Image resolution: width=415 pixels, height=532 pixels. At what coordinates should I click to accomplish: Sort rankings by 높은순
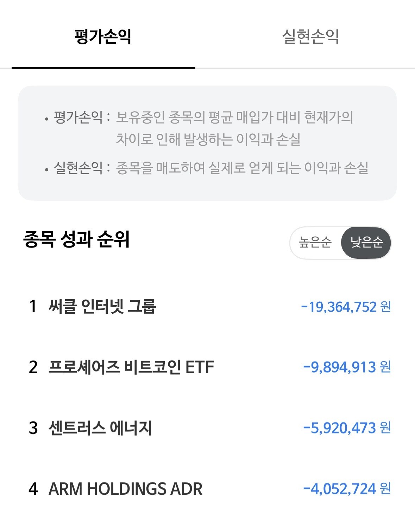click(315, 242)
